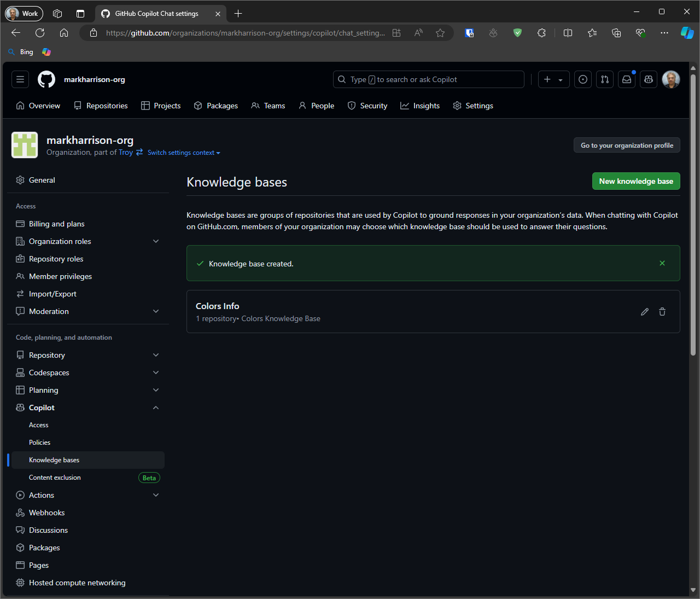Dismiss the Knowledge base created banner

pyautogui.click(x=662, y=263)
